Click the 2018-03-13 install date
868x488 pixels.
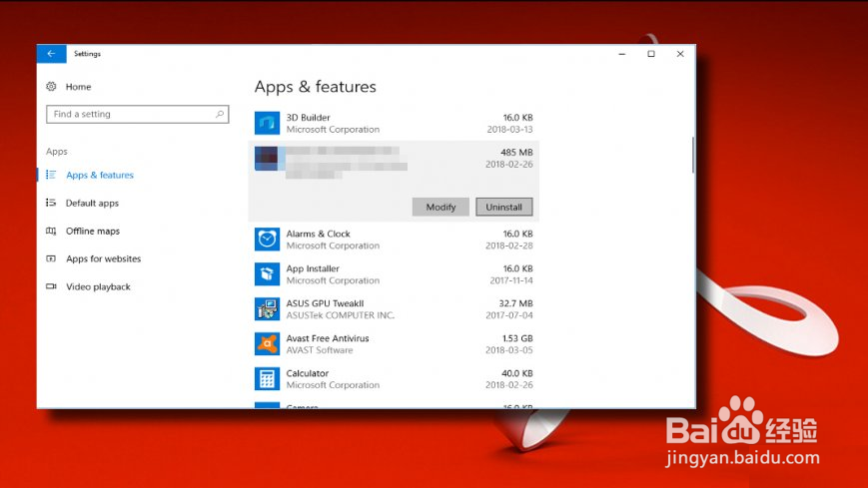click(x=509, y=130)
